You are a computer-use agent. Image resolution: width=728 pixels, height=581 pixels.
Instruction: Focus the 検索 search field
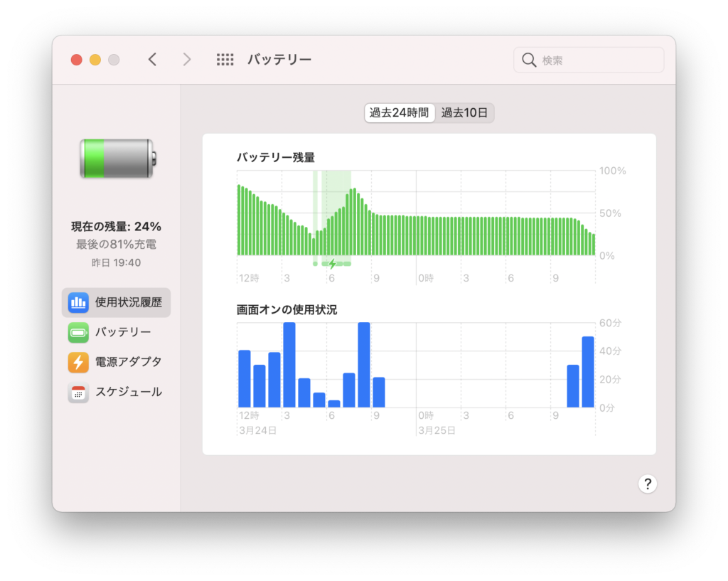tap(589, 60)
